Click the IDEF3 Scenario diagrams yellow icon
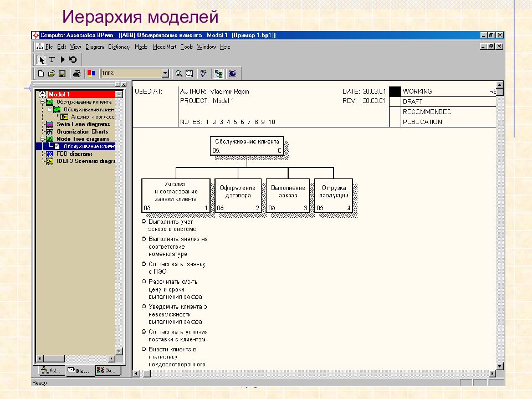 click(x=49, y=161)
